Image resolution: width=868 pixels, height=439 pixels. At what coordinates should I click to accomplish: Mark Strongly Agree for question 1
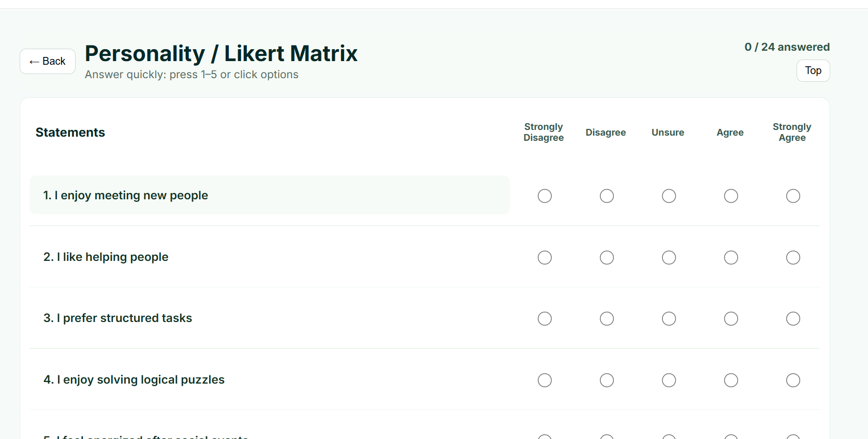(793, 196)
